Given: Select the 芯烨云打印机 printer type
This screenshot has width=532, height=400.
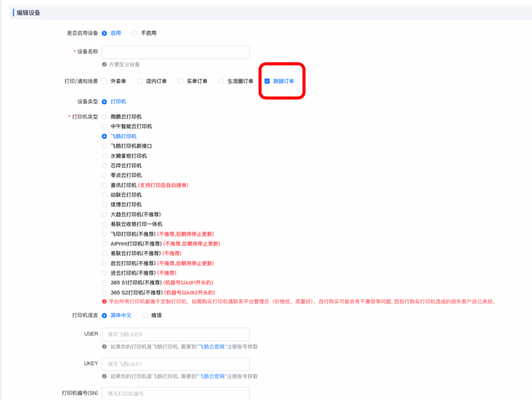Looking at the screenshot, I should (104, 165).
